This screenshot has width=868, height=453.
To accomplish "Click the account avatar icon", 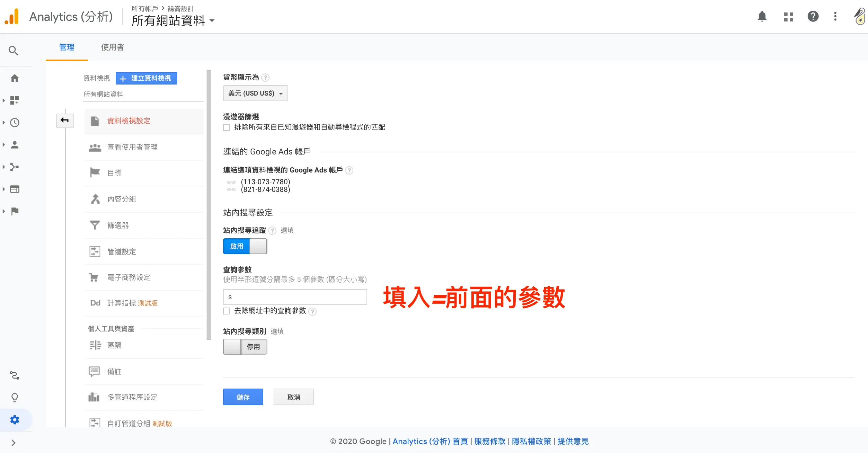I will (x=860, y=17).
